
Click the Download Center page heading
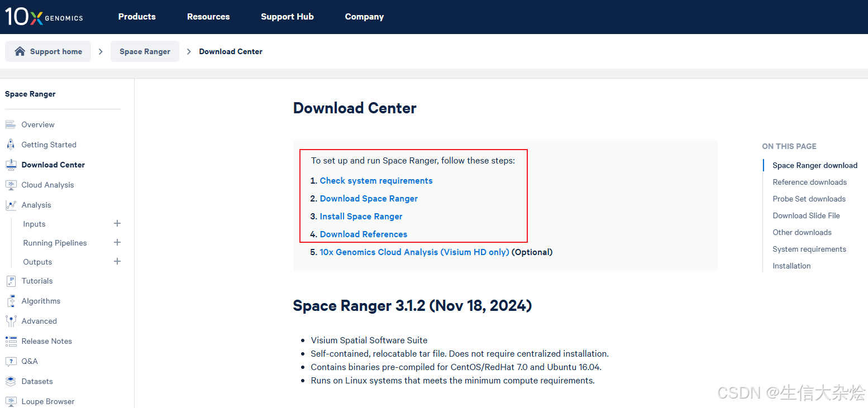(x=355, y=108)
